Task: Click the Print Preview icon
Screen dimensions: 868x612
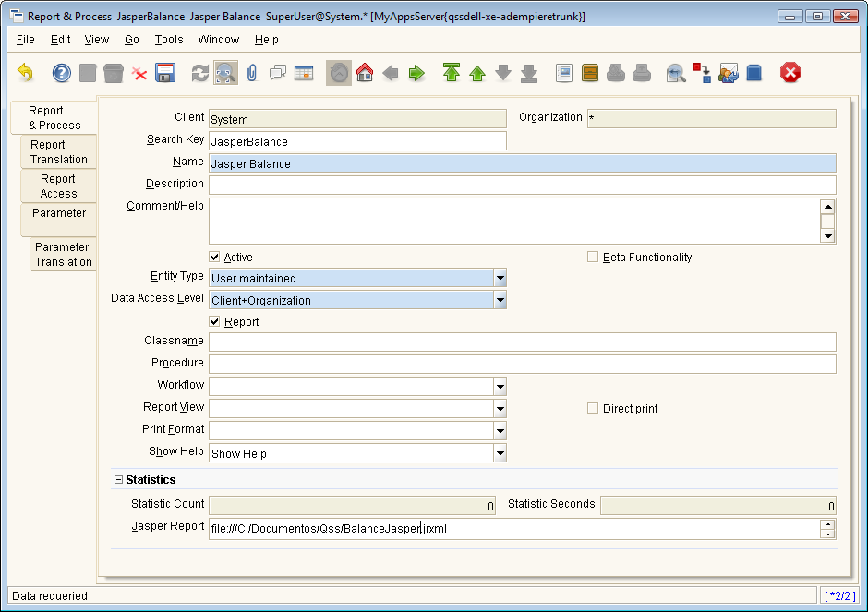Action: pyautogui.click(x=616, y=73)
